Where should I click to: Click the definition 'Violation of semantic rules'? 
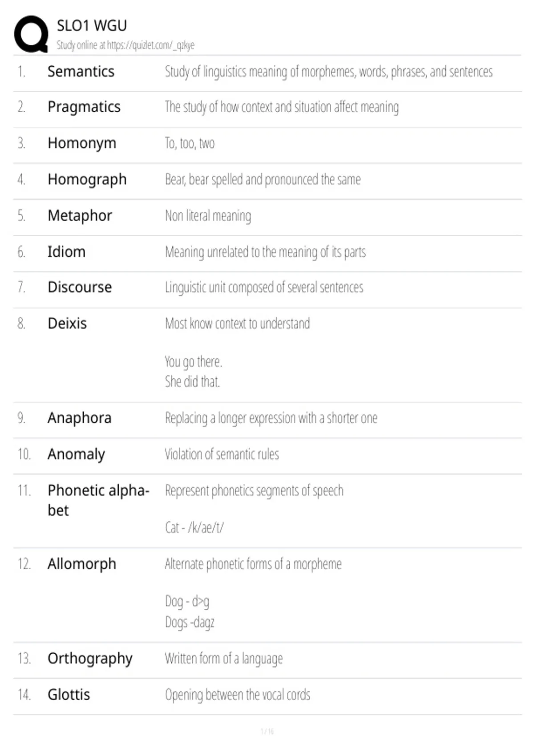coord(222,454)
